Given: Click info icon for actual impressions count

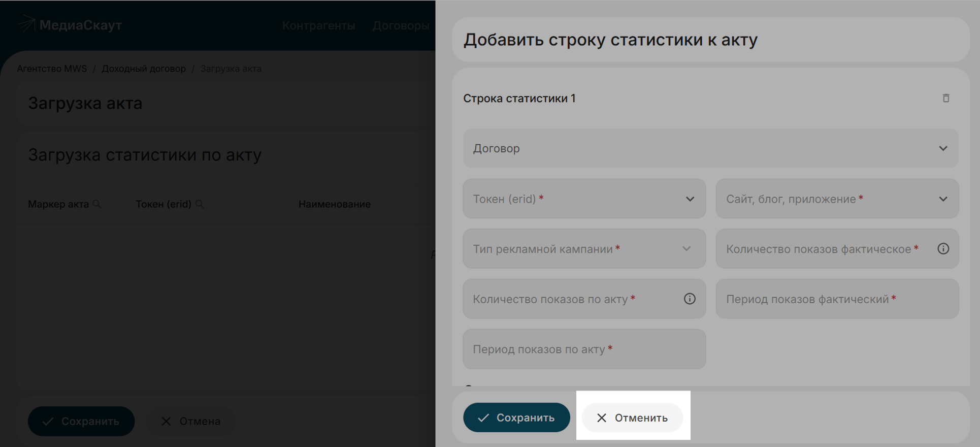Looking at the screenshot, I should [943, 249].
